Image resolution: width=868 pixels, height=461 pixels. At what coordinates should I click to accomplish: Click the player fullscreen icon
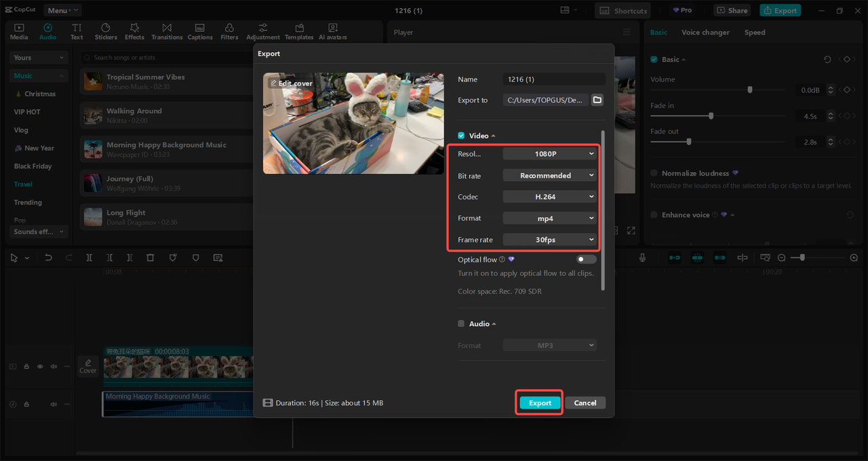(x=631, y=230)
